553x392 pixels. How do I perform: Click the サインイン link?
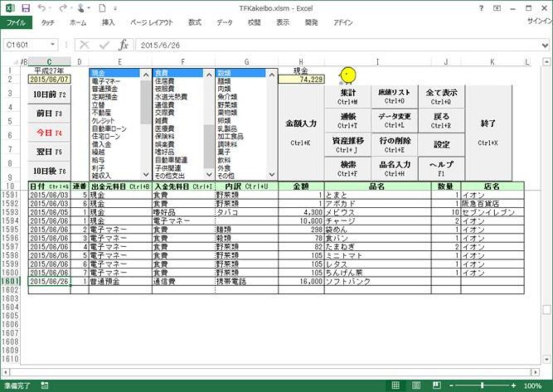click(x=540, y=21)
